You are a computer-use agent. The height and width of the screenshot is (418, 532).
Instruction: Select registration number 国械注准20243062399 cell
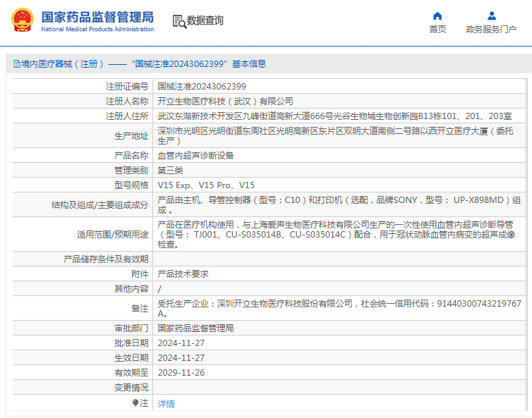click(339, 87)
